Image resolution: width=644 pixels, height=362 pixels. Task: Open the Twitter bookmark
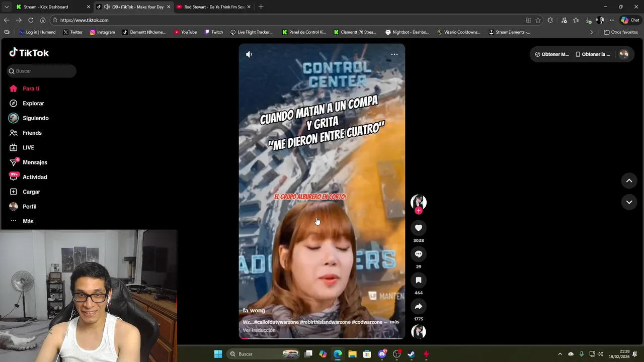point(73,32)
